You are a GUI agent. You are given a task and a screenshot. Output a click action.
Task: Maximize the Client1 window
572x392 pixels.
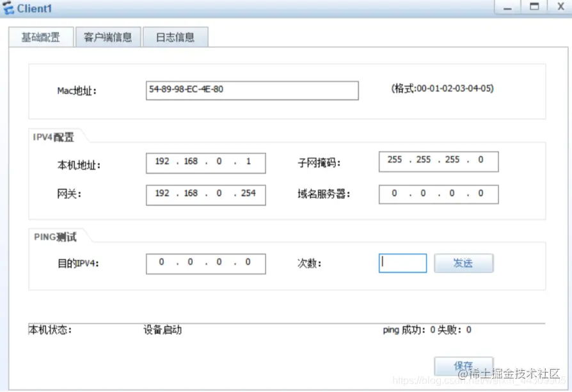click(x=534, y=7)
